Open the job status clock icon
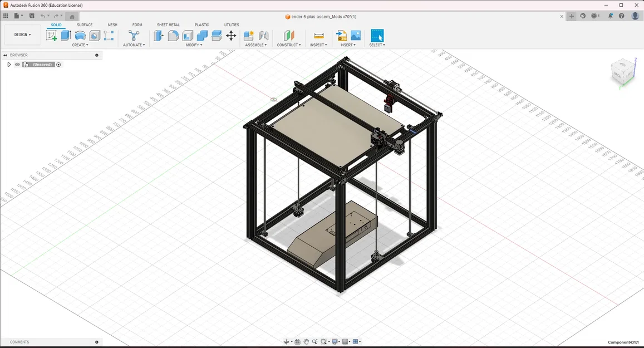The width and height of the screenshot is (644, 348). click(x=595, y=16)
